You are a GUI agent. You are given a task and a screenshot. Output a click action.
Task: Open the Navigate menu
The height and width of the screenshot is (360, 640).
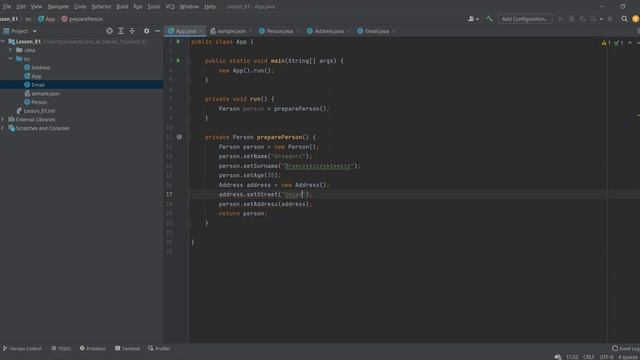(58, 7)
